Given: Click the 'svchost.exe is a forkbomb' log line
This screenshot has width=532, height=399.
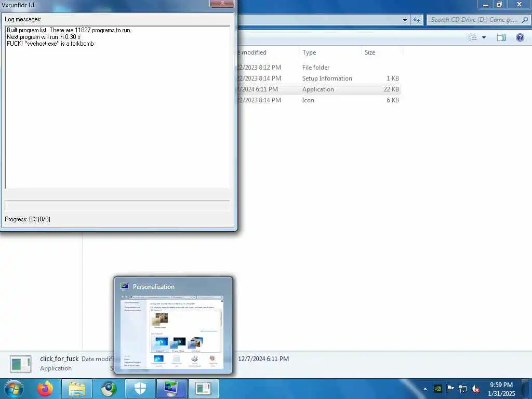Looking at the screenshot, I should point(50,44).
